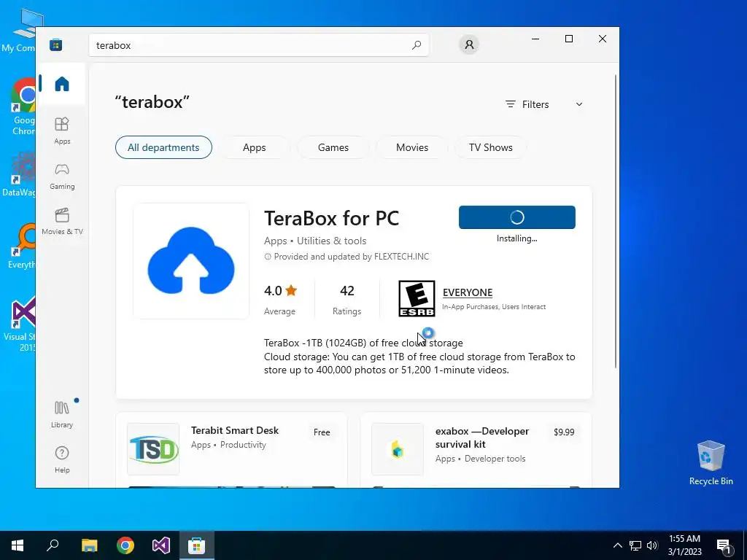This screenshot has width=747, height=560.
Task: Select the Games department filter
Action: (333, 147)
